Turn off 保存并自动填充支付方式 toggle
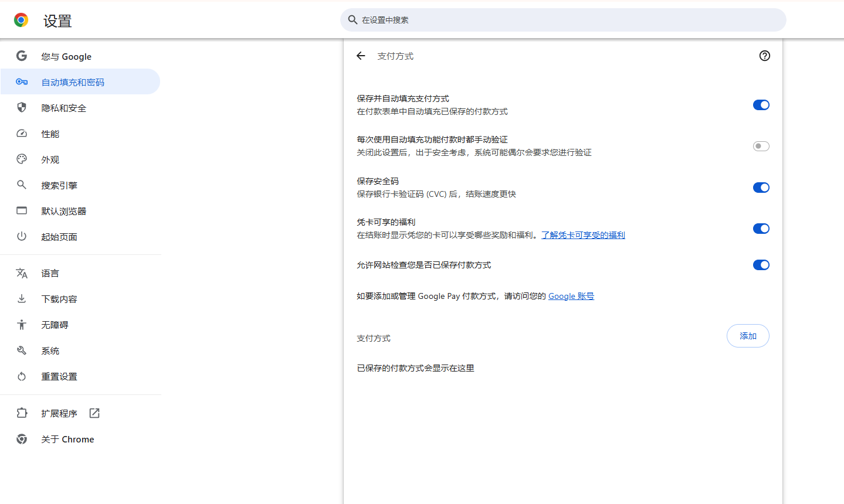This screenshot has width=844, height=504. (761, 105)
